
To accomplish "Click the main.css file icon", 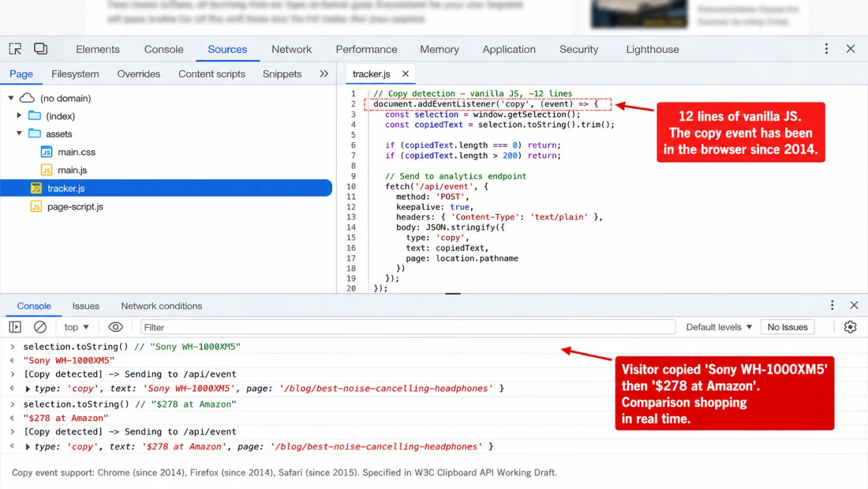I will 46,152.
